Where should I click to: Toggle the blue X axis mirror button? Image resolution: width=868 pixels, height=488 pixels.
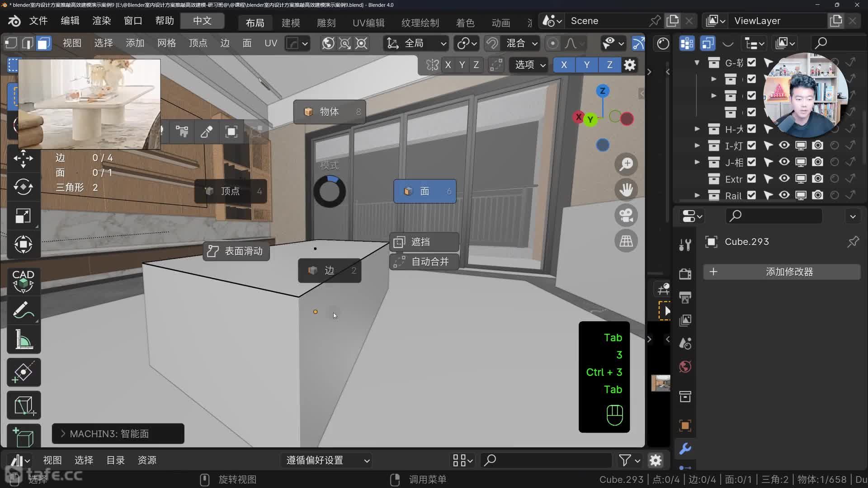tap(564, 65)
